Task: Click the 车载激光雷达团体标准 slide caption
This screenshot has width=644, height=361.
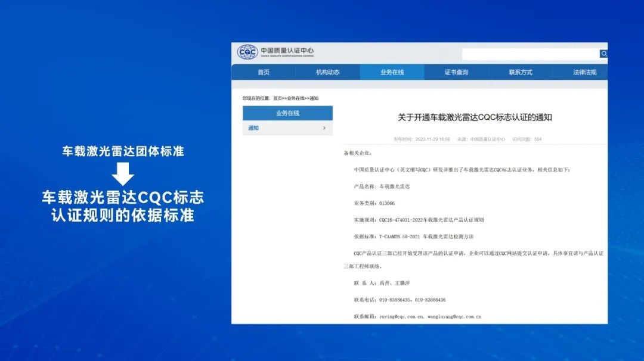Action: 123,151
